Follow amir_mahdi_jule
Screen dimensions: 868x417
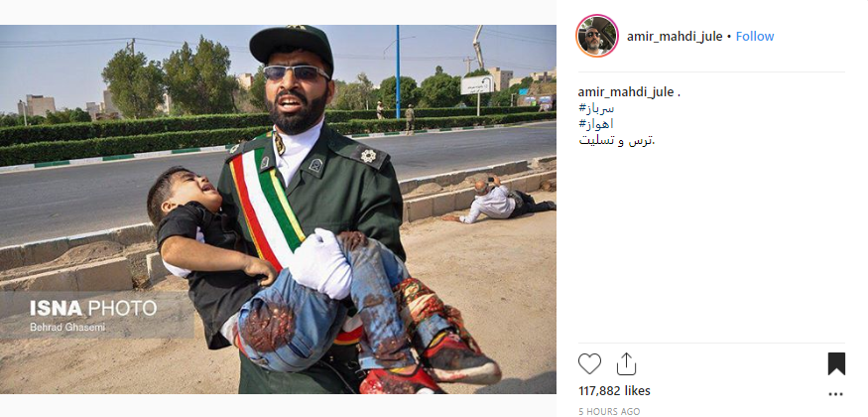[755, 37]
